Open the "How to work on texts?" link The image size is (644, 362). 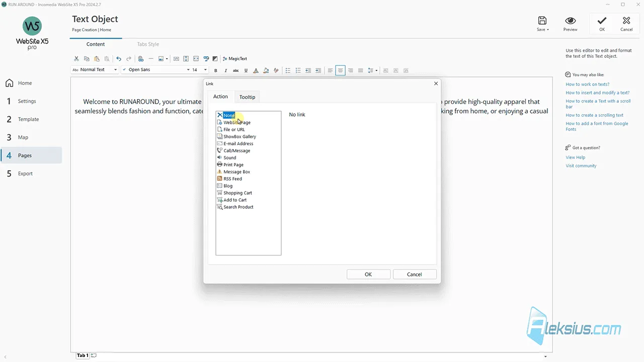588,84
